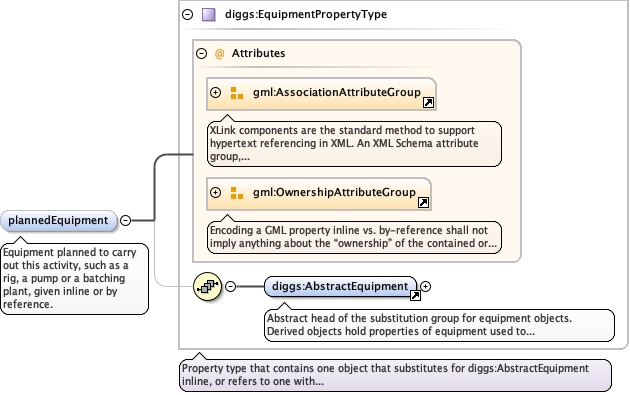Click the purple complex type square icon
630x395 pixels.
(209, 14)
